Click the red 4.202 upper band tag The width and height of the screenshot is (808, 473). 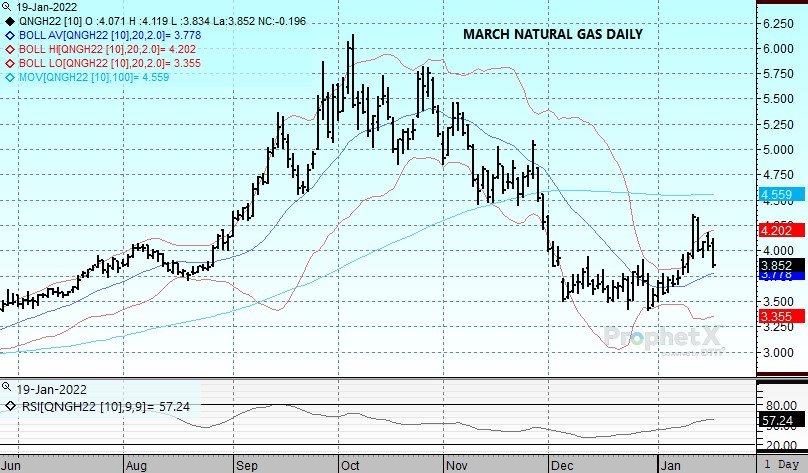[x=777, y=229]
